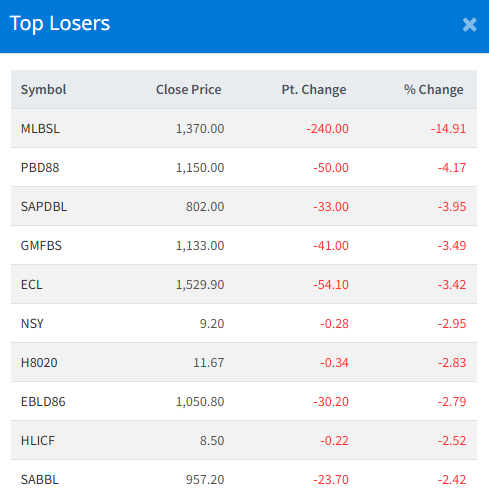Click the Top Losers title
489x495 pixels.
(x=60, y=24)
